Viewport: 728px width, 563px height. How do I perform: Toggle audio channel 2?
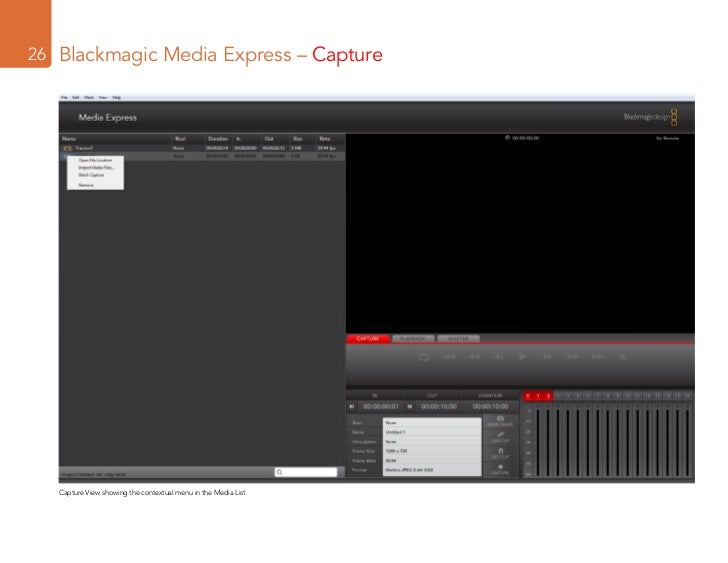pyautogui.click(x=548, y=396)
